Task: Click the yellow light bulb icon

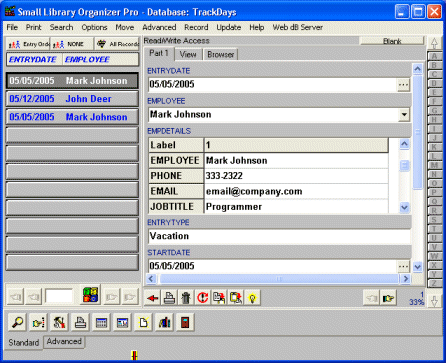Action: tap(253, 298)
